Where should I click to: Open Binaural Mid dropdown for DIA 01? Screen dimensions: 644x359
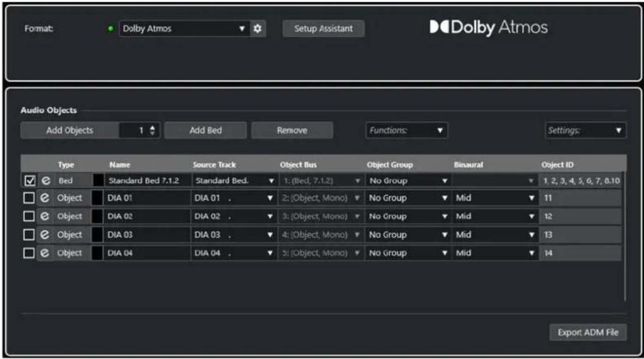[x=495, y=198]
